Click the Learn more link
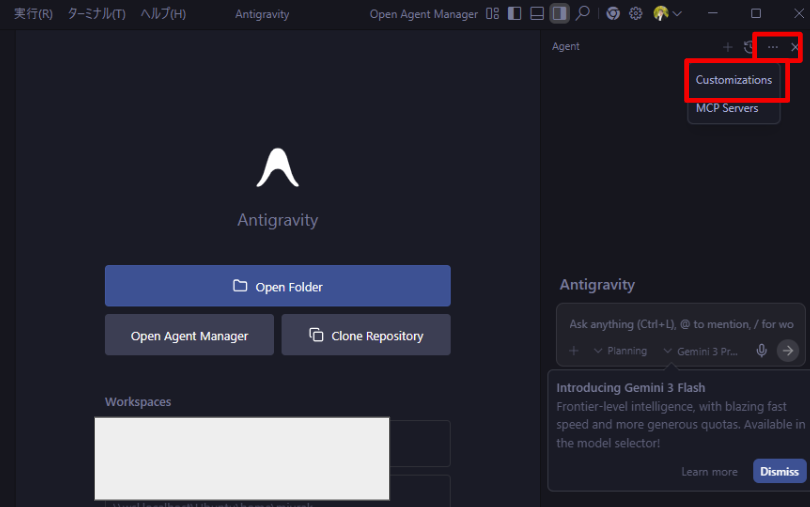 709,471
